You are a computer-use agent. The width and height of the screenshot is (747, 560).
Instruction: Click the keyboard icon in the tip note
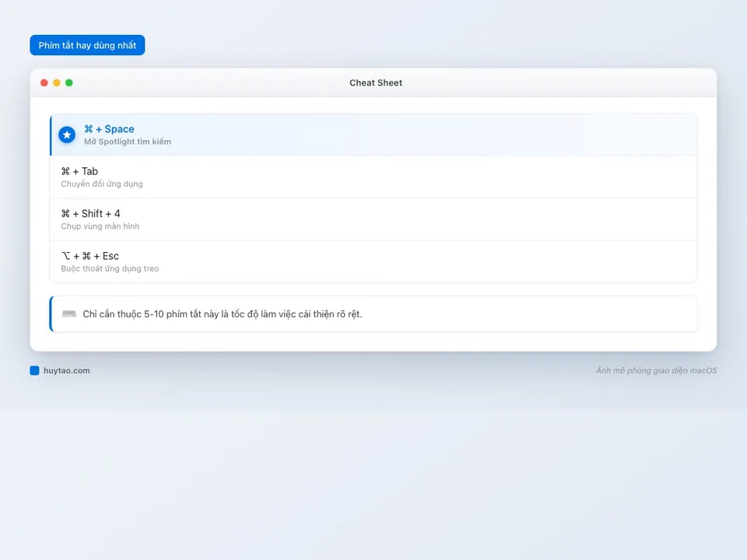tap(69, 313)
